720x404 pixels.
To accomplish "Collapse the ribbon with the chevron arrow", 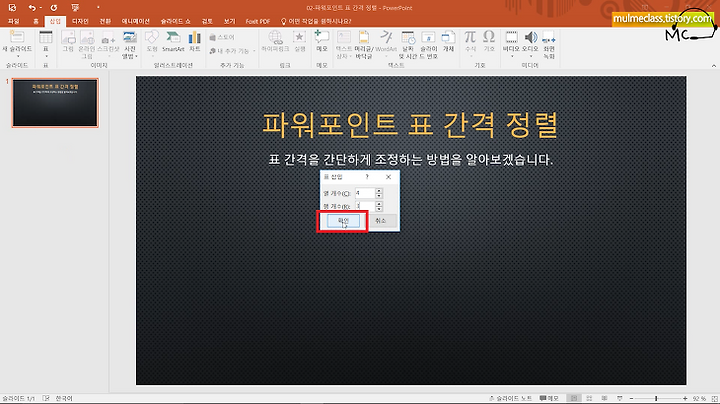I will [714, 66].
